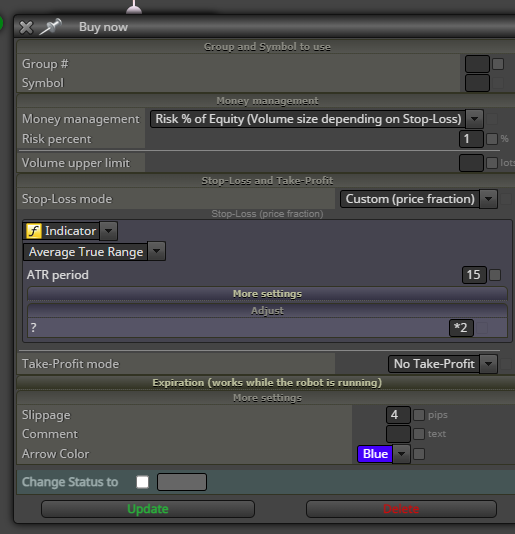Viewport: 515px width, 534px height.
Task: Expand More settings under ATR period
Action: click(x=267, y=294)
